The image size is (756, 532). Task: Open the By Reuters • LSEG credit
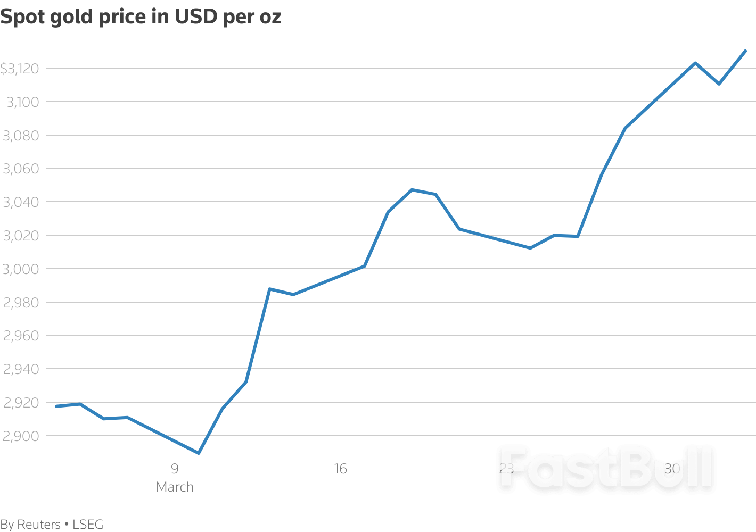[x=52, y=525]
